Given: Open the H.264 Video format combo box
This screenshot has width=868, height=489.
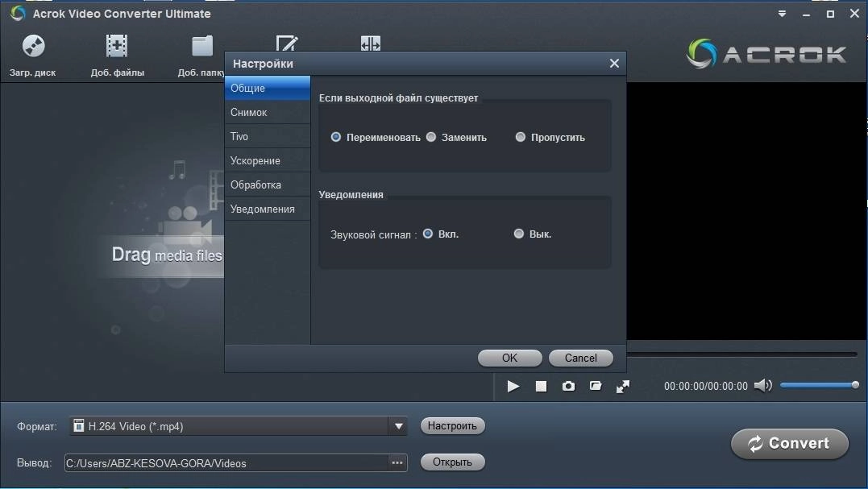Looking at the screenshot, I should 238,426.
